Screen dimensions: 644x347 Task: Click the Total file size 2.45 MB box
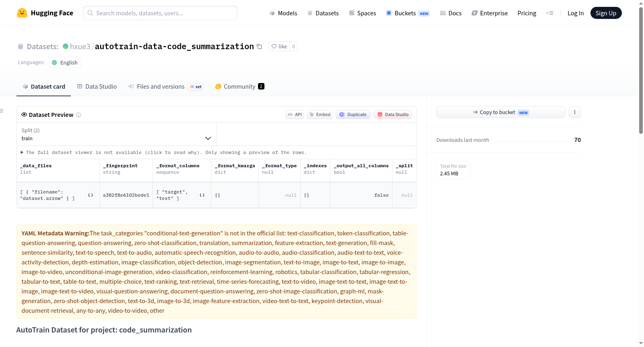coord(453,170)
